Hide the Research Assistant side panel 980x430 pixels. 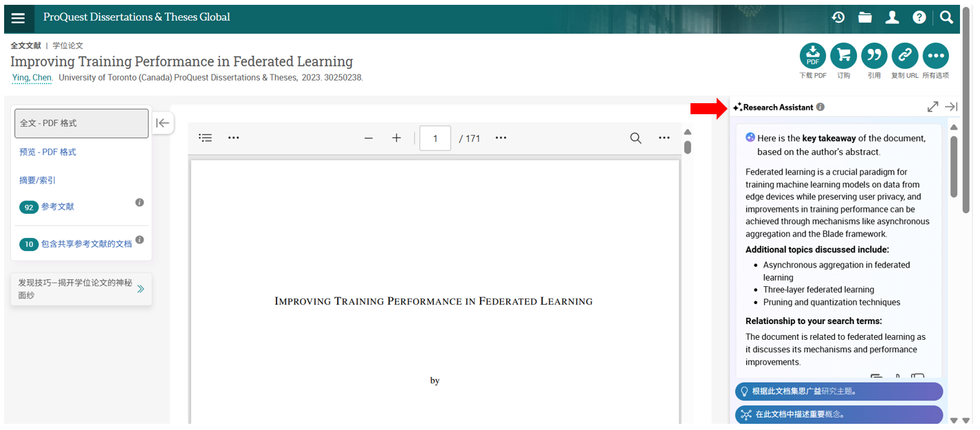pos(951,107)
